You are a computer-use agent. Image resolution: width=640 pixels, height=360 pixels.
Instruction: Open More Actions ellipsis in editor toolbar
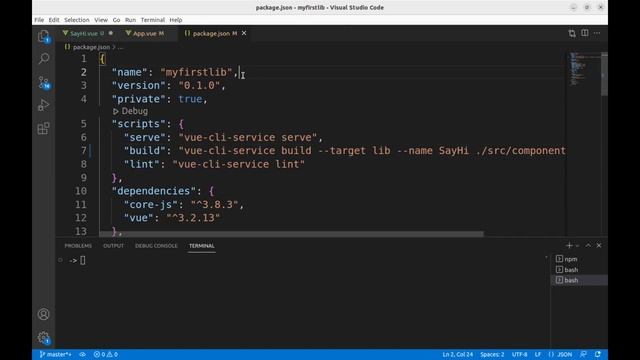click(x=597, y=33)
